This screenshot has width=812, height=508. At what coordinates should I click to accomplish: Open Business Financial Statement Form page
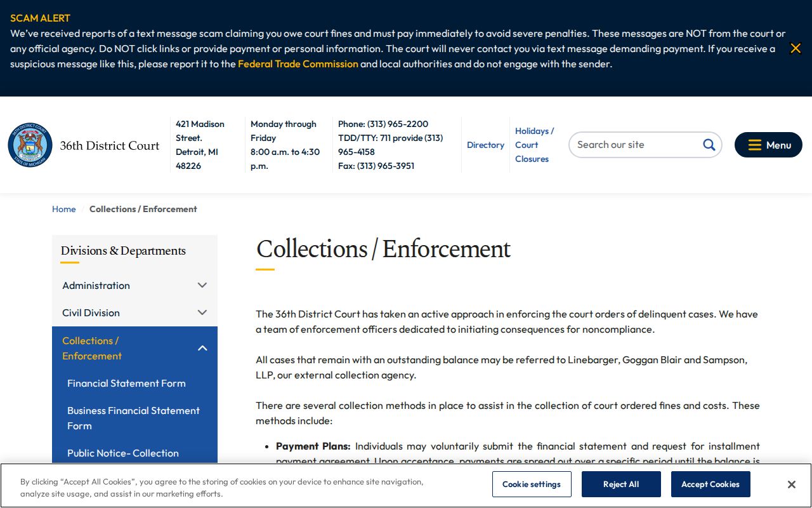133,418
